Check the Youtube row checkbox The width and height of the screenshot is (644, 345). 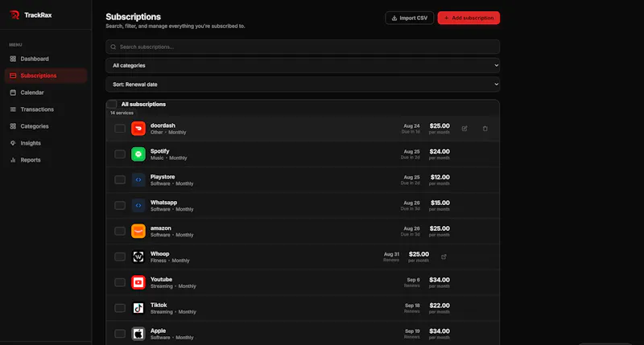click(x=120, y=282)
